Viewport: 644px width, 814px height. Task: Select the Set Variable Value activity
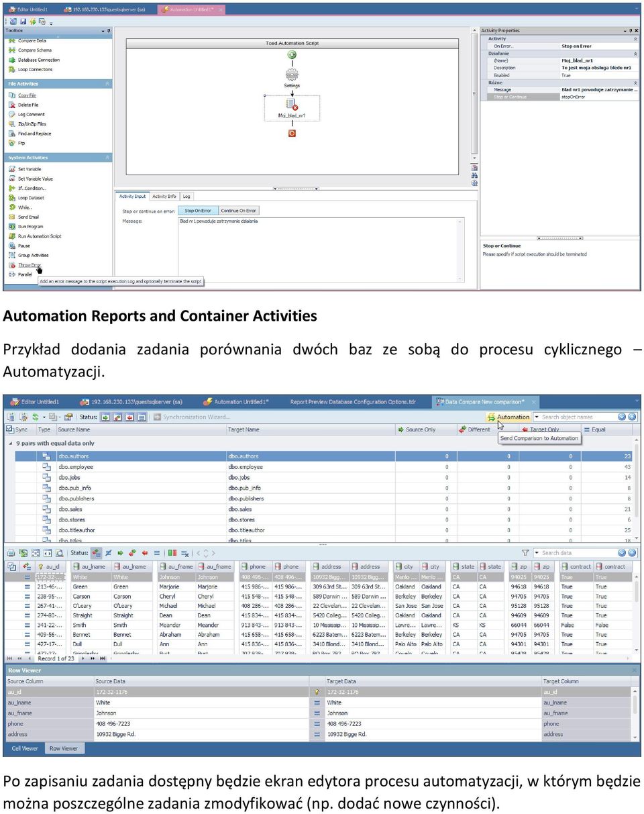coord(30,179)
